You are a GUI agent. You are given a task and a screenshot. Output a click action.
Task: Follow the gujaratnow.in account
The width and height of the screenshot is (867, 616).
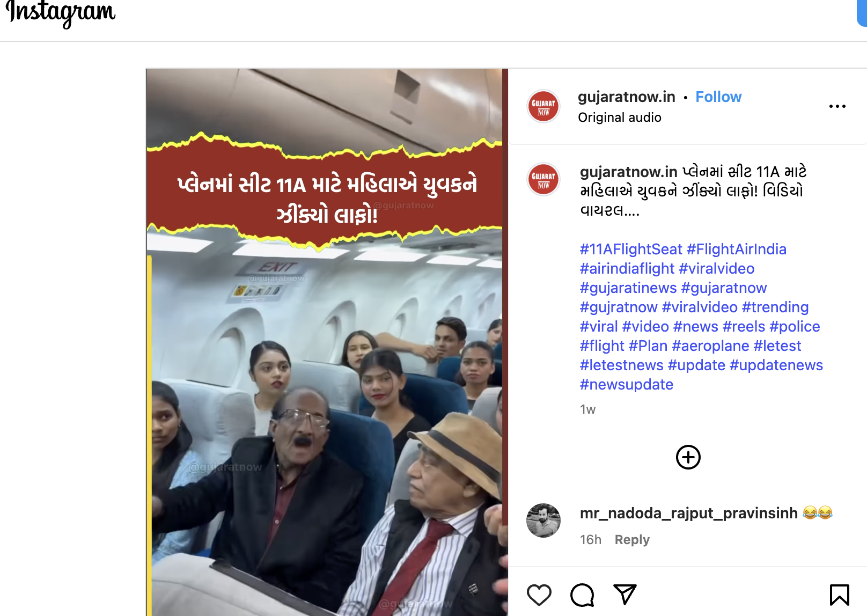pyautogui.click(x=718, y=97)
